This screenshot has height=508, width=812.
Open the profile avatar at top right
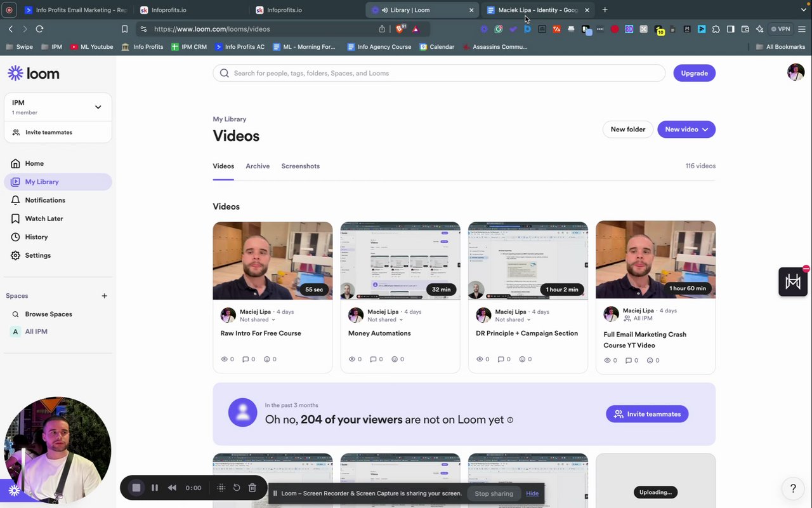tap(796, 72)
